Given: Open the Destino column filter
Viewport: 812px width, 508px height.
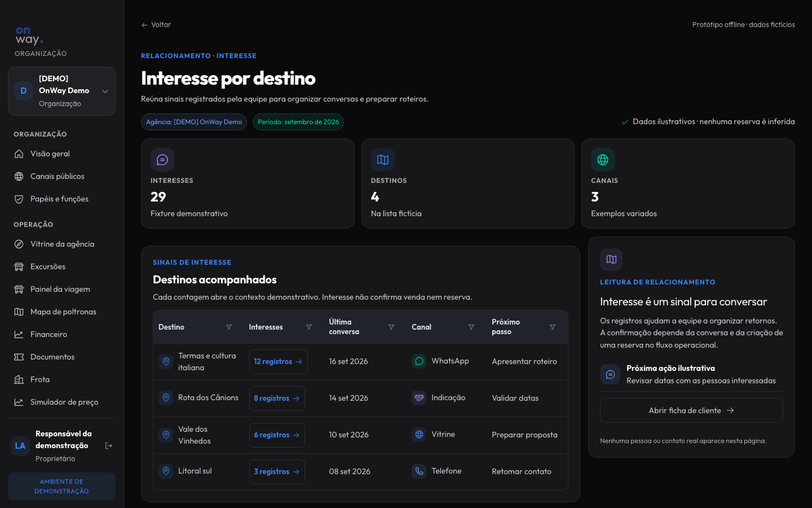Looking at the screenshot, I should (229, 327).
